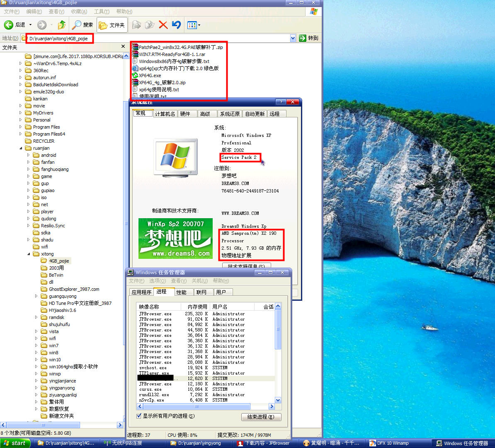Viewport: 495px width, 448px height.
Task: Click the 结束进程 button in Task Manager
Action: [x=261, y=417]
